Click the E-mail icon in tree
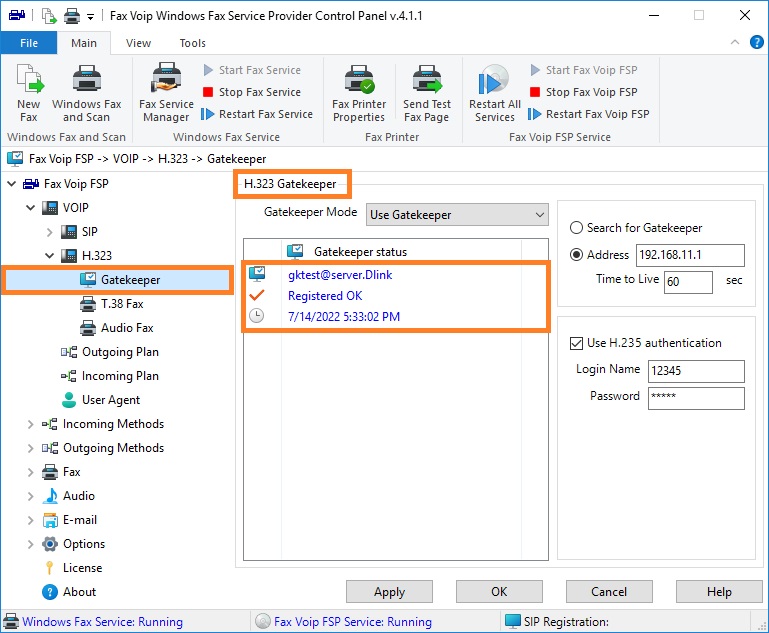The height and width of the screenshot is (633, 769). click(x=50, y=520)
